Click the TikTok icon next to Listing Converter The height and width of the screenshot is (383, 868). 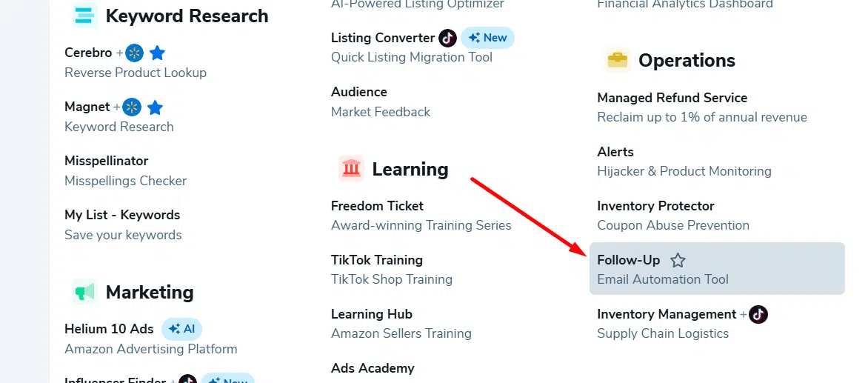(447, 38)
